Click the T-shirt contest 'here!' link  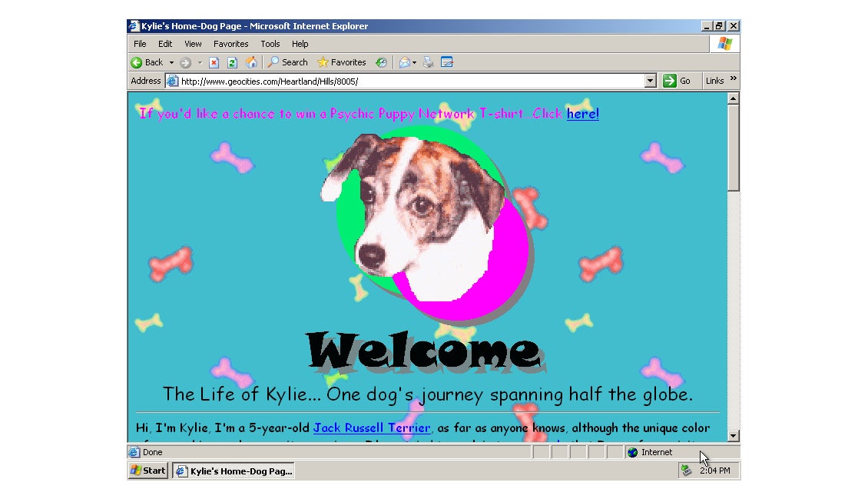[582, 114]
